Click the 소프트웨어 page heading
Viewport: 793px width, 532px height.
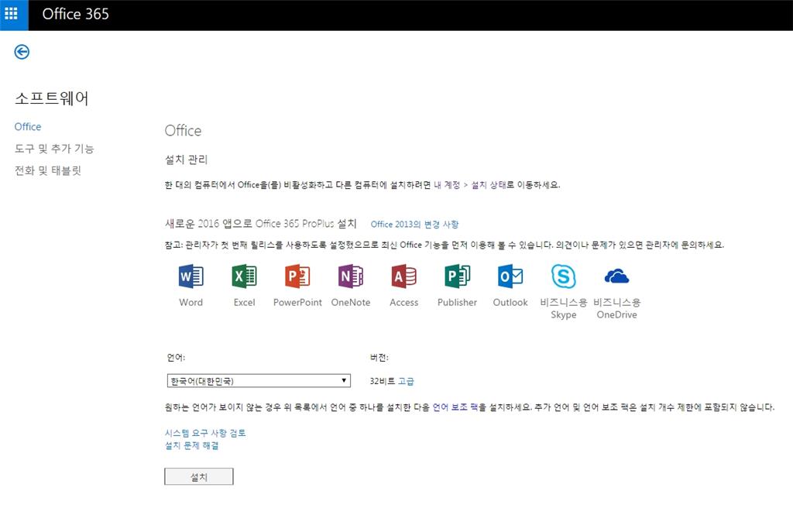(52, 98)
